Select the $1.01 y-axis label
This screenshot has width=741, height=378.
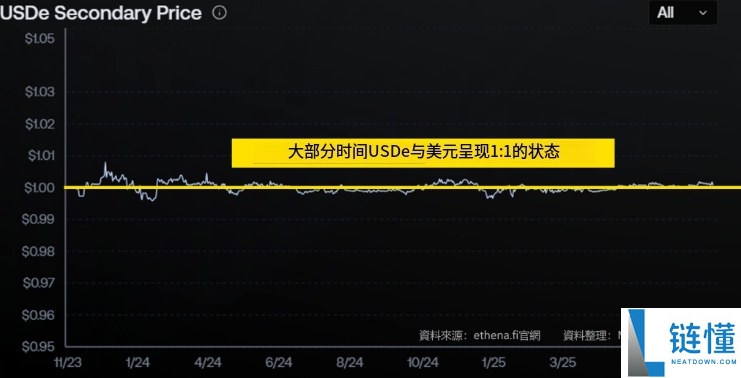pyautogui.click(x=41, y=155)
